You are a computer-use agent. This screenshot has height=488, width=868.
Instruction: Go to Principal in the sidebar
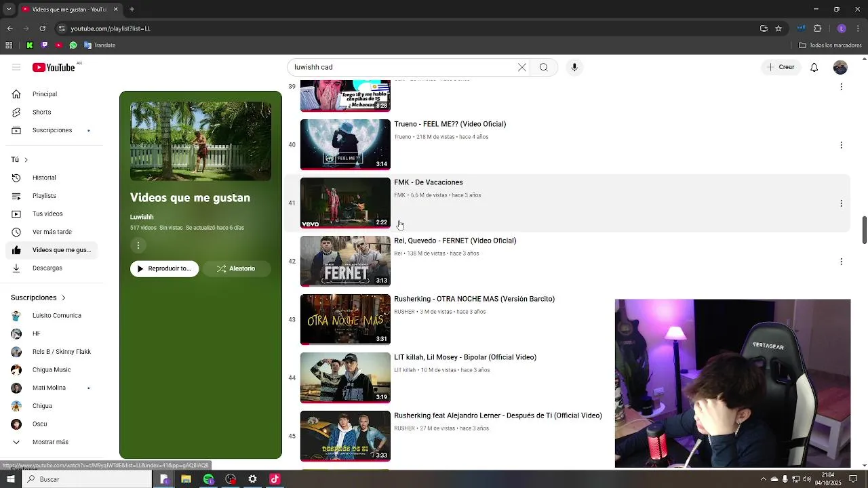click(x=52, y=94)
